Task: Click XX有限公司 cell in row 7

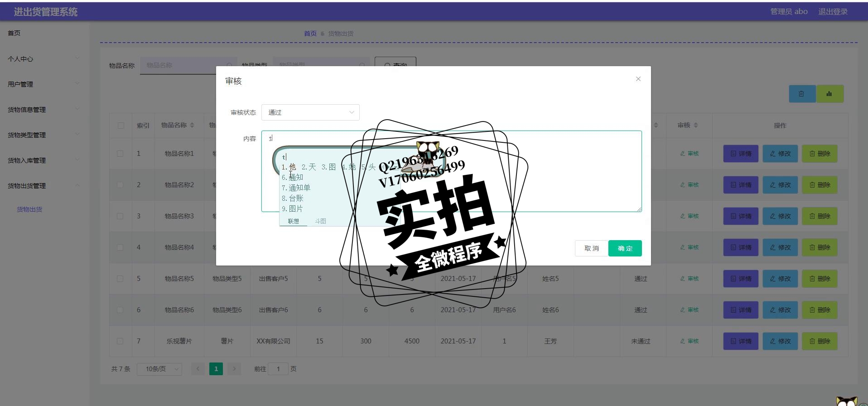Action: tap(273, 341)
